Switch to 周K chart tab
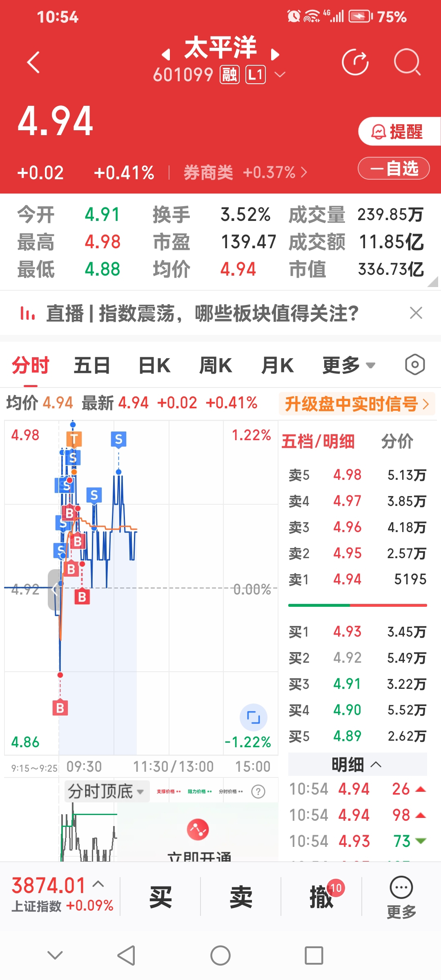This screenshot has width=441, height=980. click(216, 365)
